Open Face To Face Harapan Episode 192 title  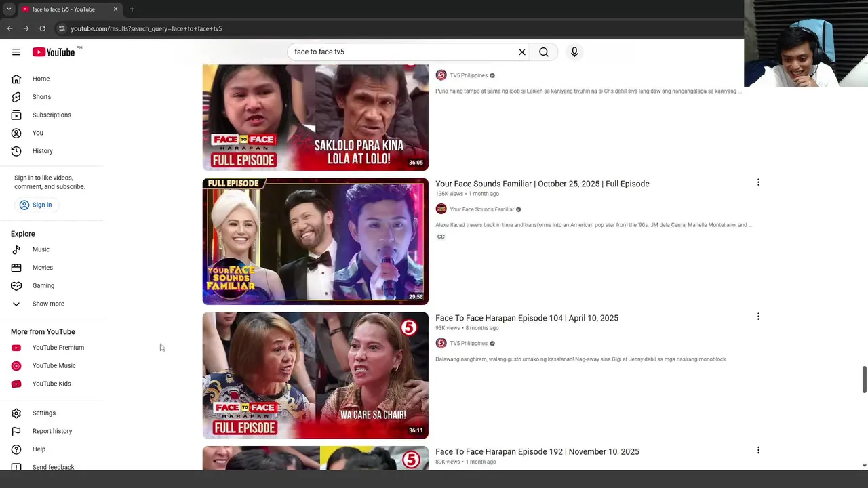(537, 451)
